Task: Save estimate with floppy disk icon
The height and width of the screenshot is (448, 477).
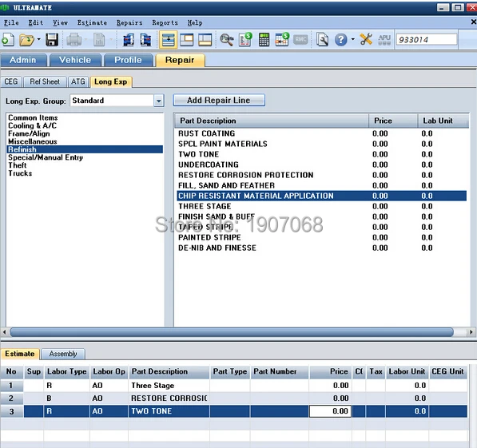Action: pos(52,40)
